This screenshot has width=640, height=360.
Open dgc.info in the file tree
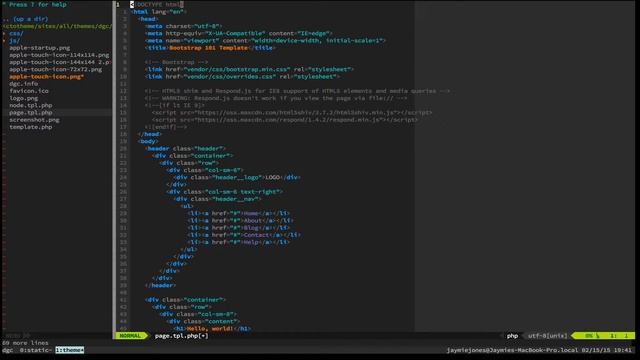pos(24,84)
